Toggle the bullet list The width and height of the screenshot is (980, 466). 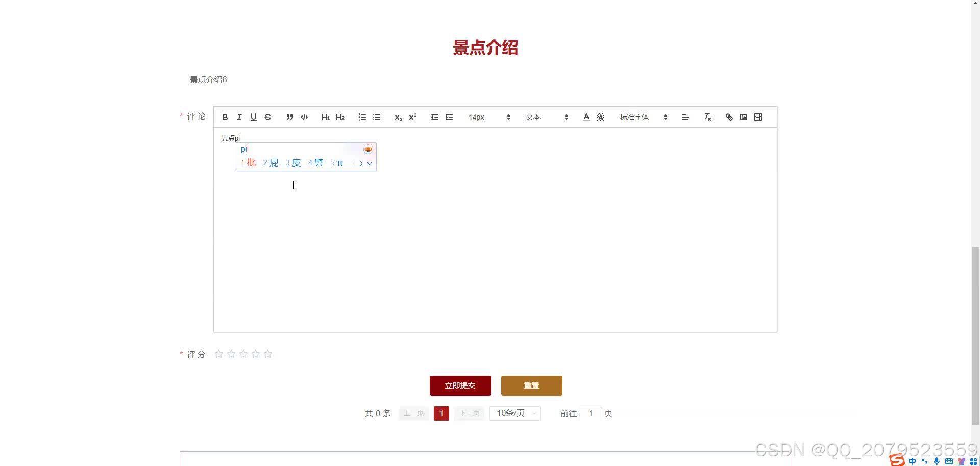tap(377, 117)
